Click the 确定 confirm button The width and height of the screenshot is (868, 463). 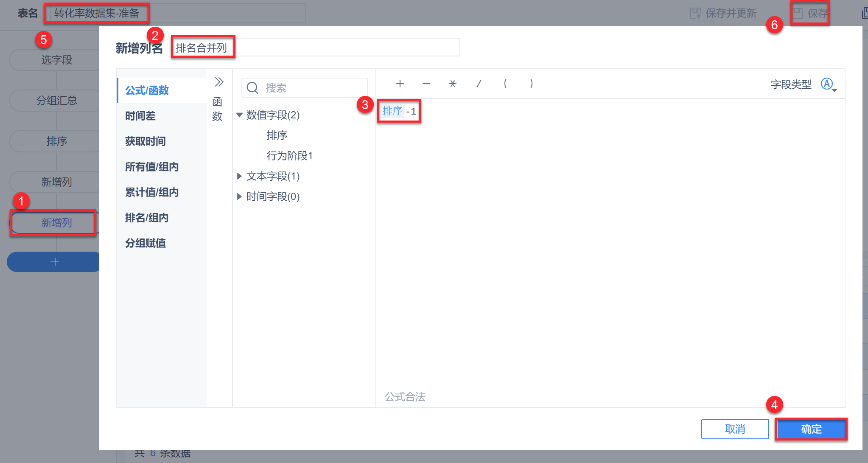pos(811,429)
